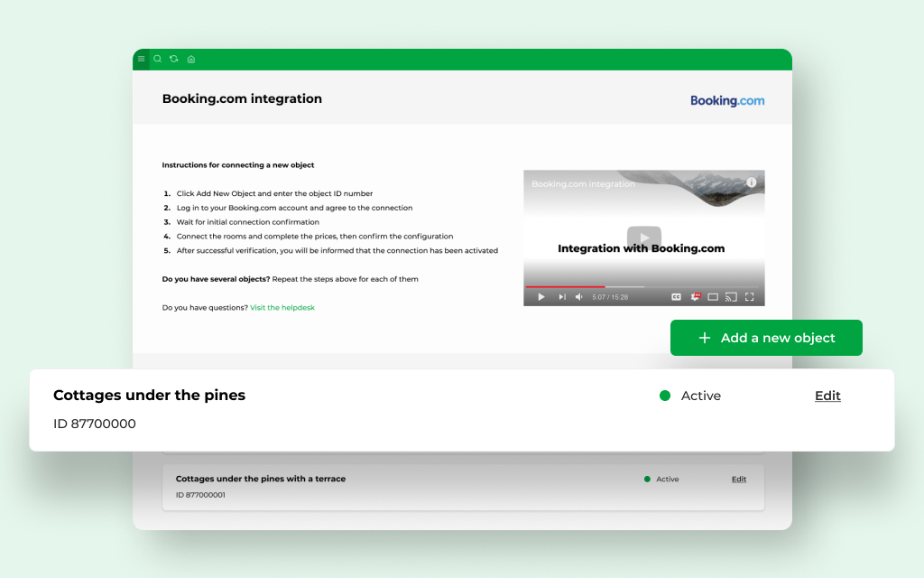The image size is (924, 578).
Task: Go to home via the house icon
Action: click(x=191, y=60)
